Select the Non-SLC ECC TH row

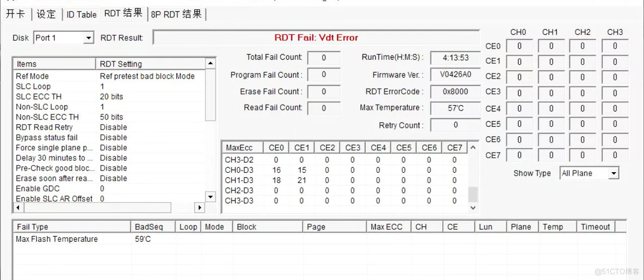[109, 117]
